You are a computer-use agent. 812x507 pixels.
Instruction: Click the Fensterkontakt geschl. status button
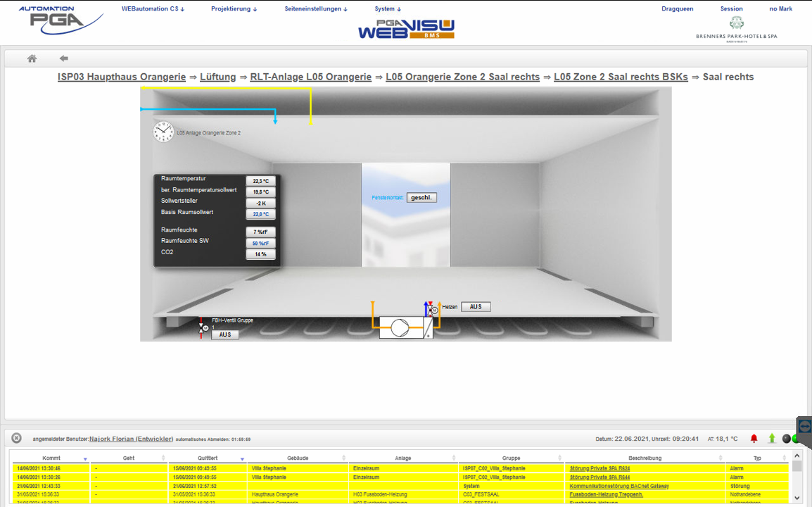[x=421, y=197]
